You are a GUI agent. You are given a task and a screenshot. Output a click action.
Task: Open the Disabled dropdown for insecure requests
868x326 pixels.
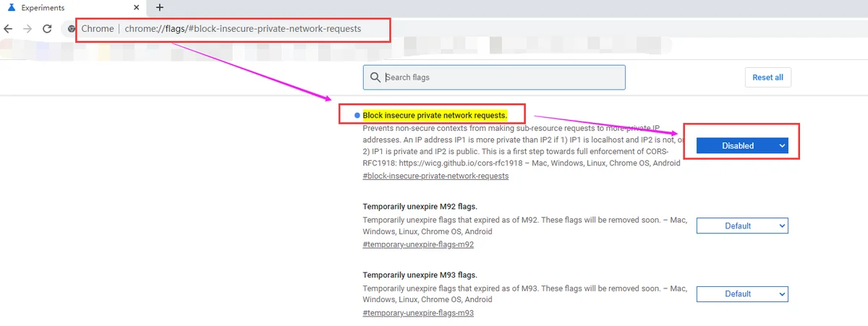[x=742, y=145]
